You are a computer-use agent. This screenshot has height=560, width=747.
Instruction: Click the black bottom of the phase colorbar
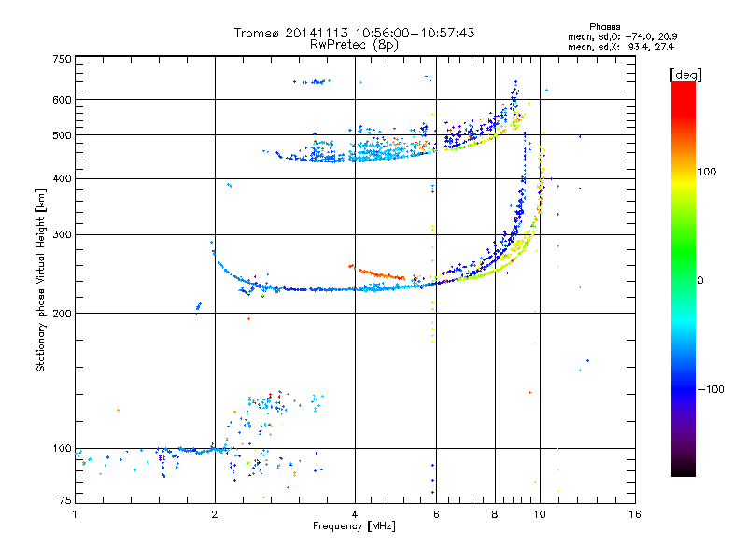pos(684,469)
